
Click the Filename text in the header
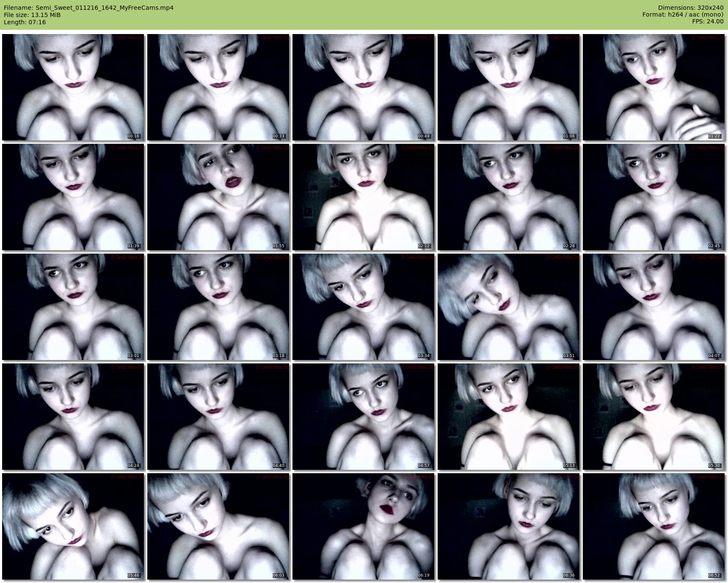tap(89, 8)
